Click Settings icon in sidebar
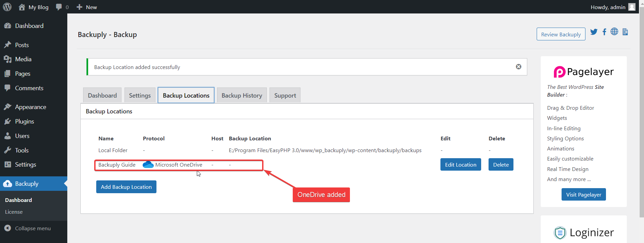 (x=7, y=165)
